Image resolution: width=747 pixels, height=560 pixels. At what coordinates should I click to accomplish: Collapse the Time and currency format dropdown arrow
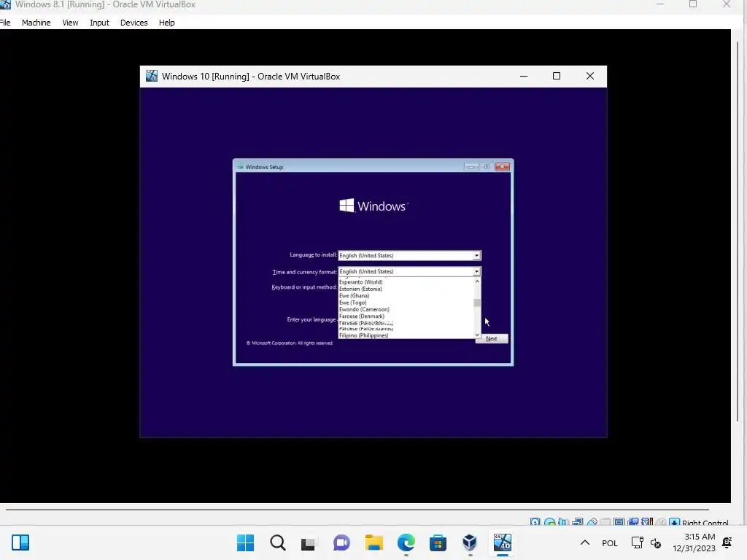pyautogui.click(x=476, y=271)
